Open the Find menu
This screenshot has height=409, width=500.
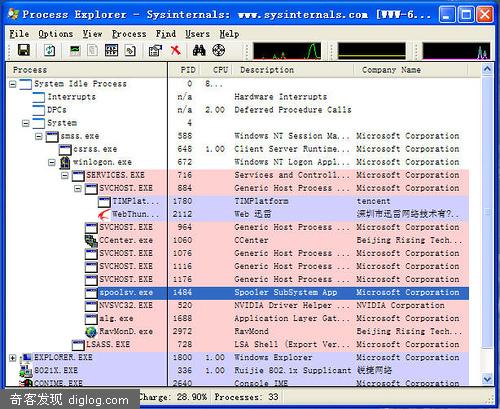click(166, 34)
